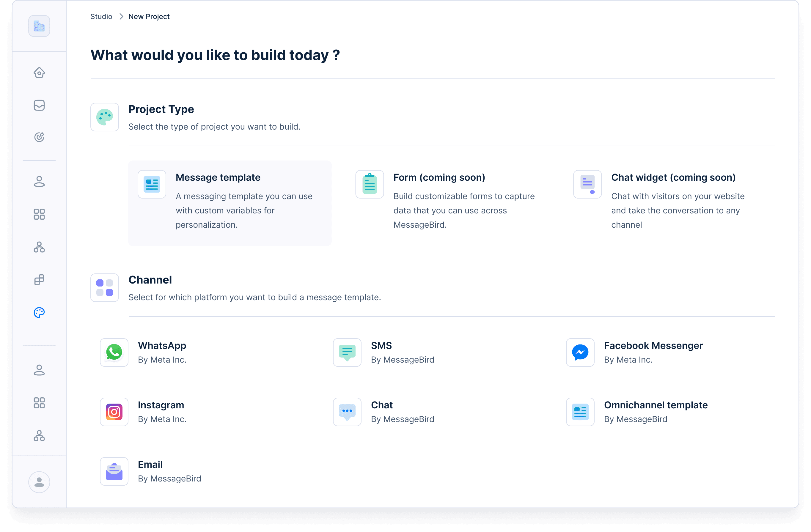Open the Inbox icon in sidebar
811x532 pixels.
39,105
